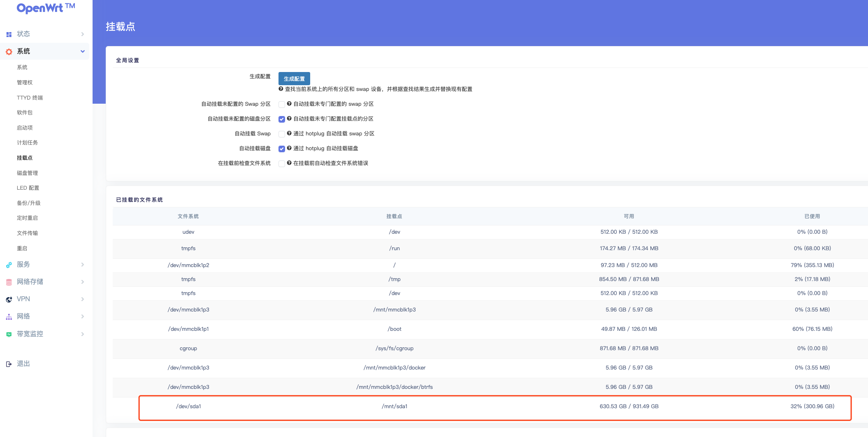Enable 自动挂载未配置的 Swap 分区 checkbox
This screenshot has width=868, height=437.
click(x=282, y=104)
